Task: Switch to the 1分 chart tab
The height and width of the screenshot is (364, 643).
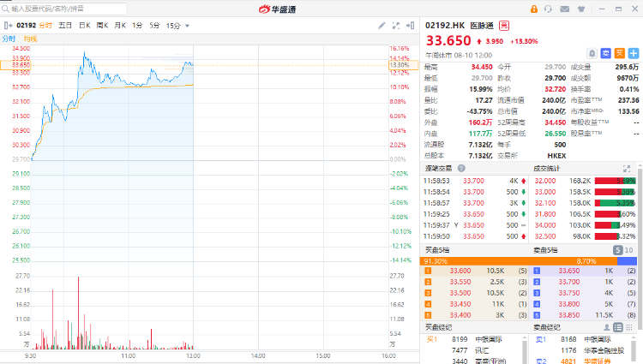Action: (x=137, y=26)
